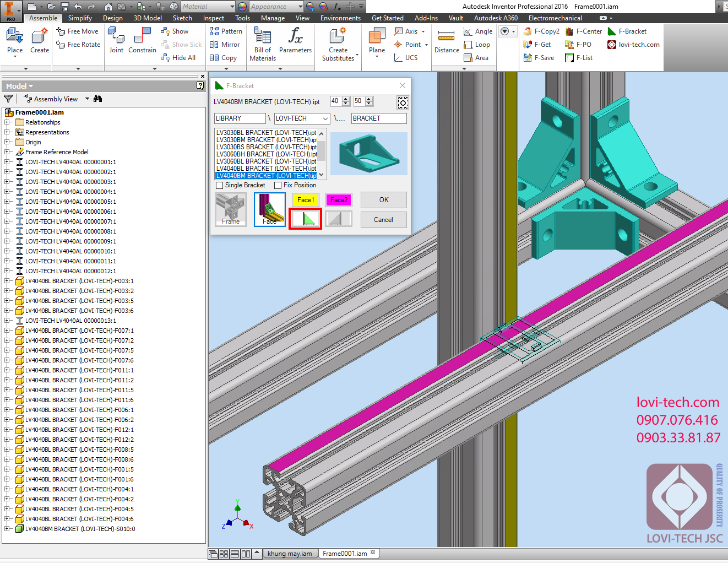
Task: Select the Free Rotate tool
Action: 78,45
